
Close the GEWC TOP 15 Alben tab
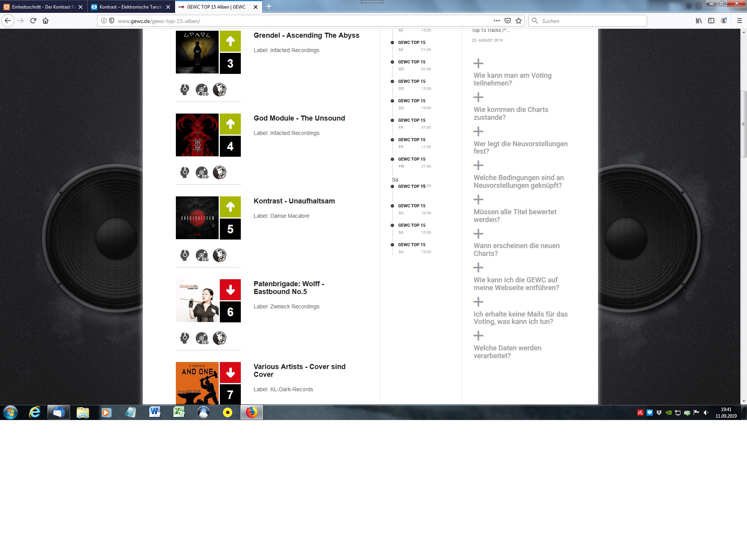pos(256,7)
